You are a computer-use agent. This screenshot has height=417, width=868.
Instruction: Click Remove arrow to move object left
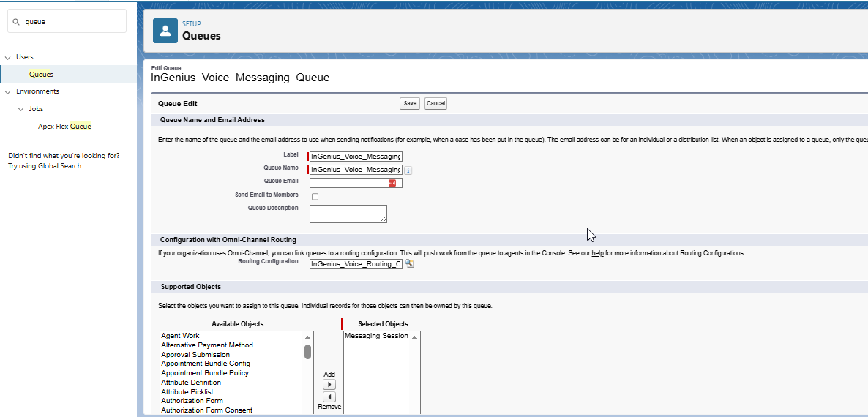click(329, 397)
